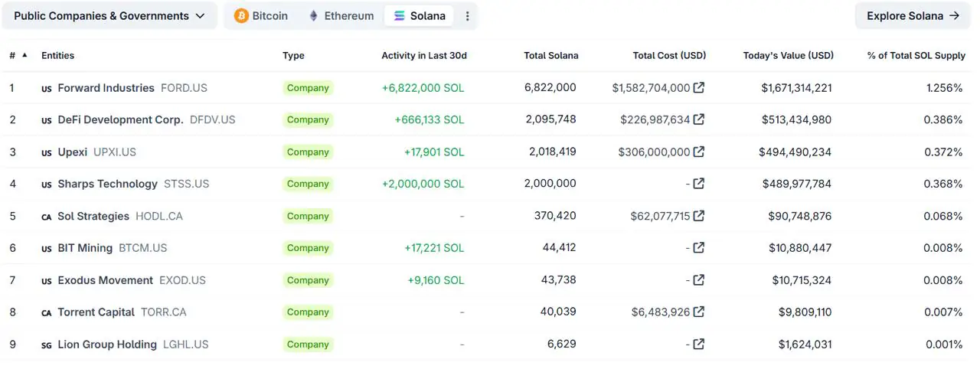The width and height of the screenshot is (980, 369).
Task: Click Lion Group Holding external link icon
Action: 698,345
